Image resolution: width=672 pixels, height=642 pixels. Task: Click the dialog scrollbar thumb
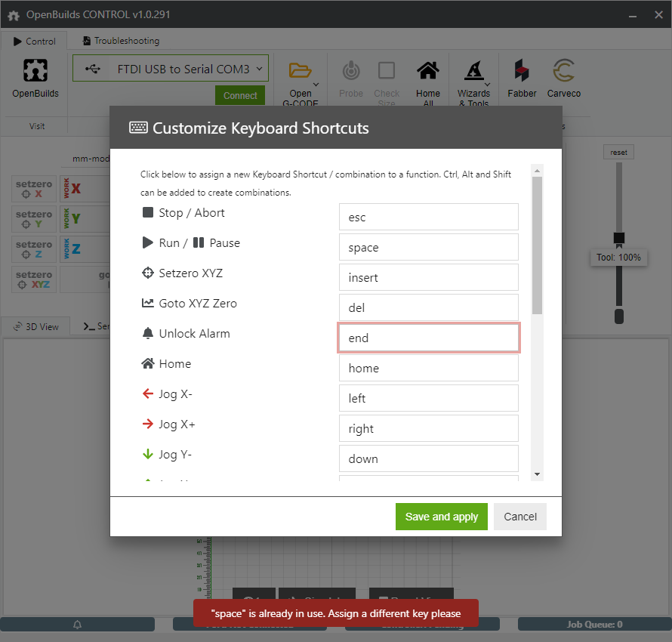click(537, 245)
